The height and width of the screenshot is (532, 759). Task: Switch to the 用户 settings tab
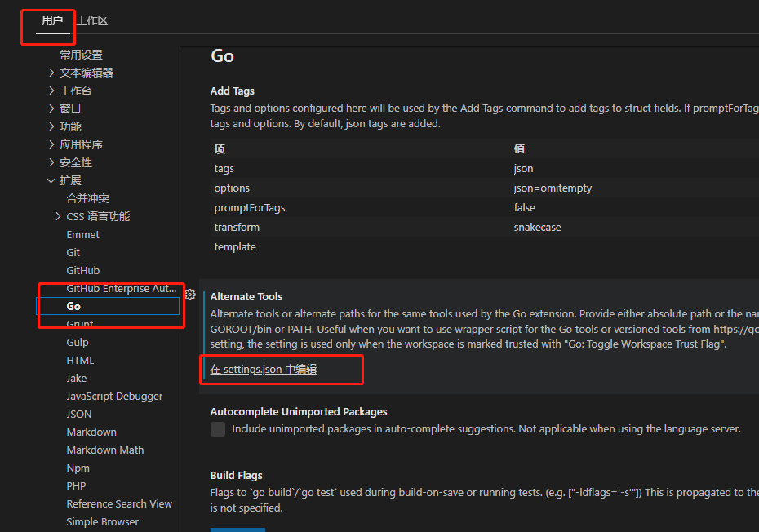(x=52, y=20)
